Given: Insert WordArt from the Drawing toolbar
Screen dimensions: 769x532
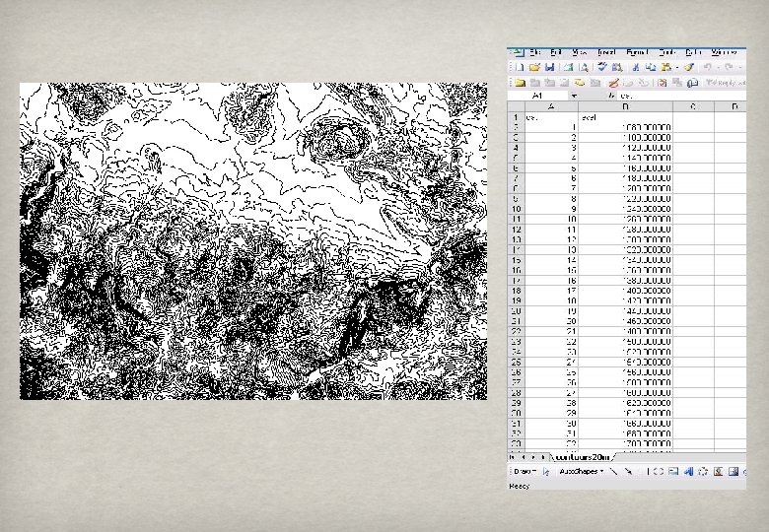Looking at the screenshot, I should click(688, 472).
